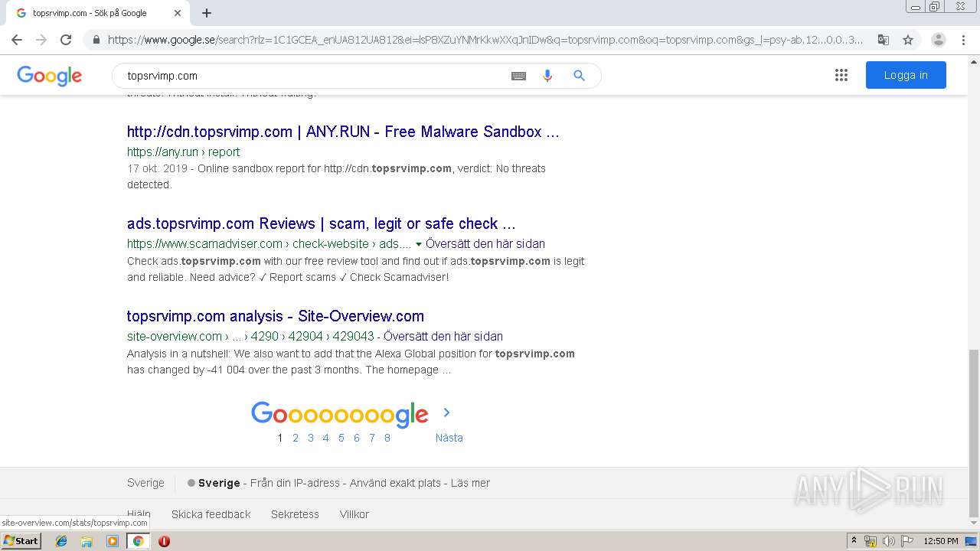Click the Nästa next page link

(449, 438)
